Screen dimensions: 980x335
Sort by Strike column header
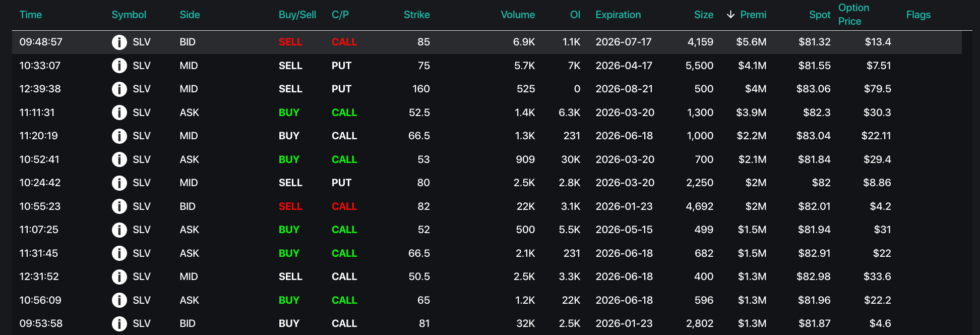click(x=416, y=15)
